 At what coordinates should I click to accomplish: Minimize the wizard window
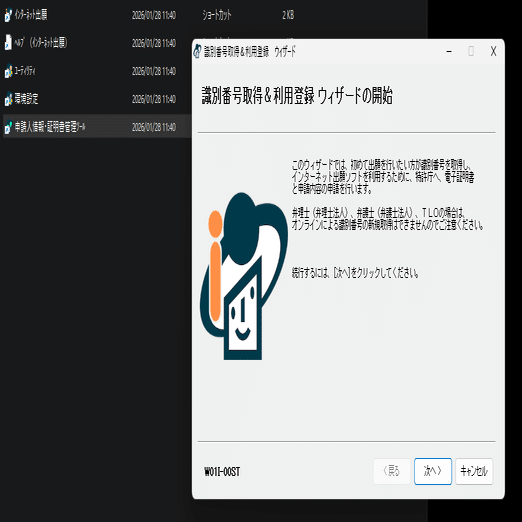(449, 52)
